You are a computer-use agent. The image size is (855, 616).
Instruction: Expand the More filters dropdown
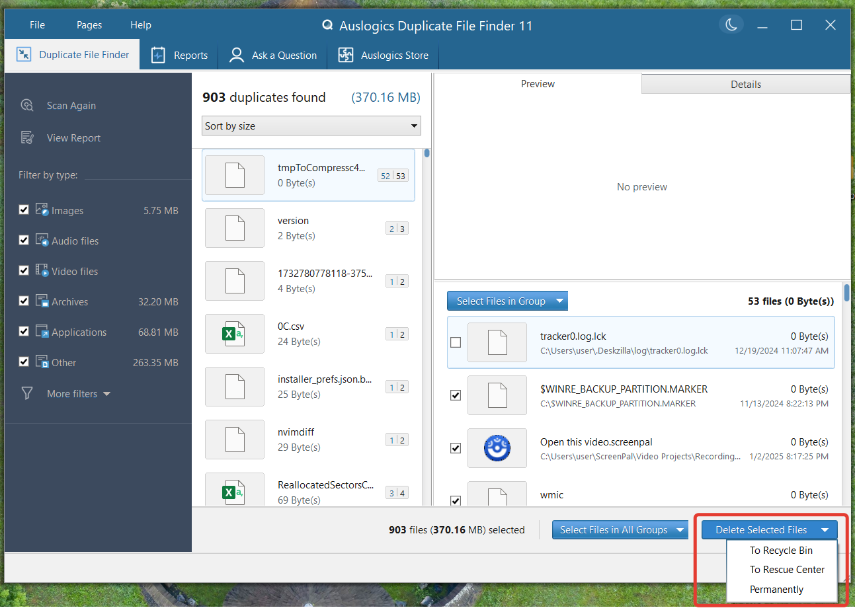pos(106,394)
